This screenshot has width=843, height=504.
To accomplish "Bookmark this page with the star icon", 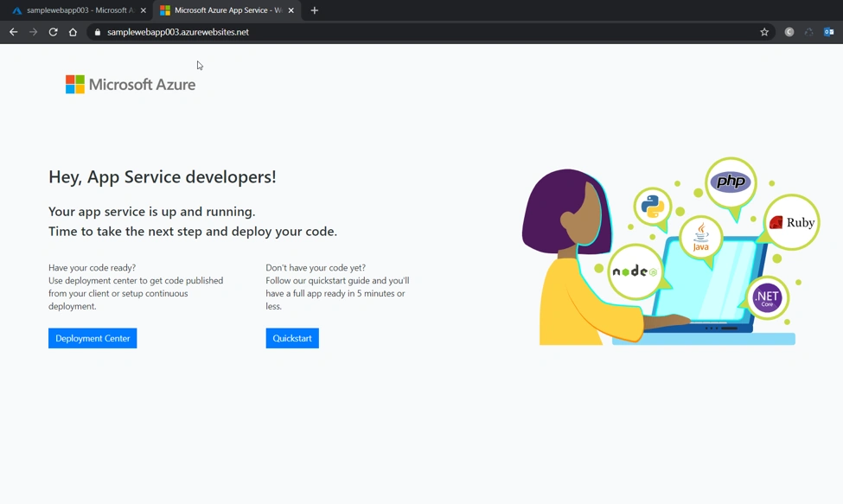I will (x=764, y=32).
